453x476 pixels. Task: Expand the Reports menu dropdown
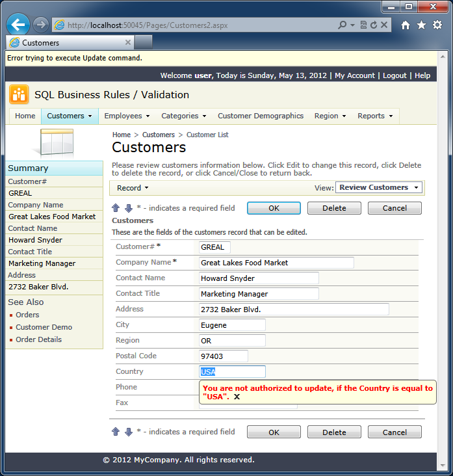click(375, 116)
